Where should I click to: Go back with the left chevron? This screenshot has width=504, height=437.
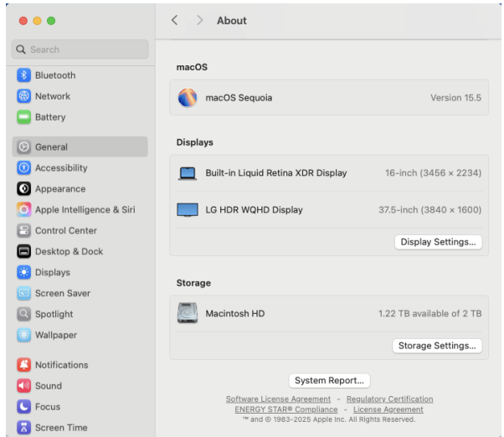click(174, 20)
